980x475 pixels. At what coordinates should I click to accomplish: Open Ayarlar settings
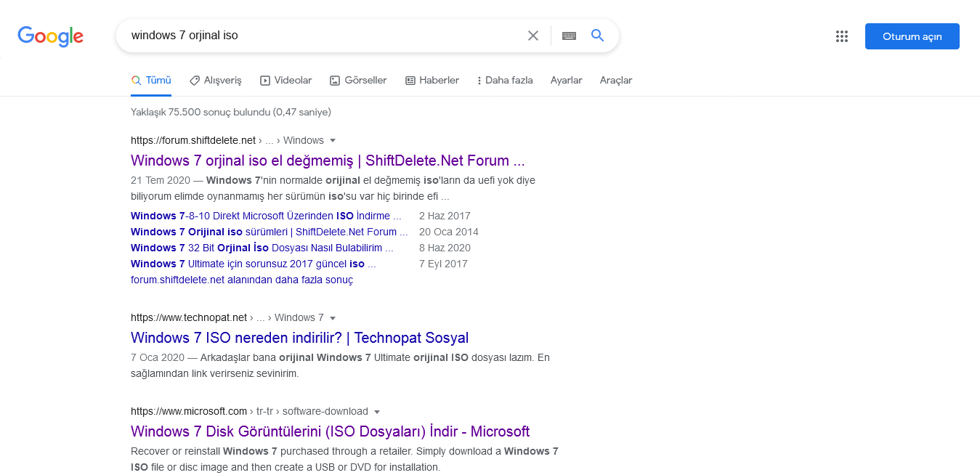566,81
